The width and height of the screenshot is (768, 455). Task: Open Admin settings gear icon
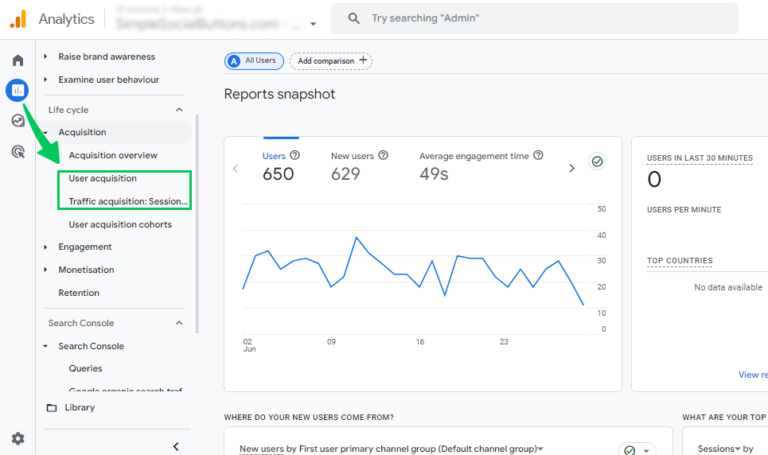click(17, 438)
